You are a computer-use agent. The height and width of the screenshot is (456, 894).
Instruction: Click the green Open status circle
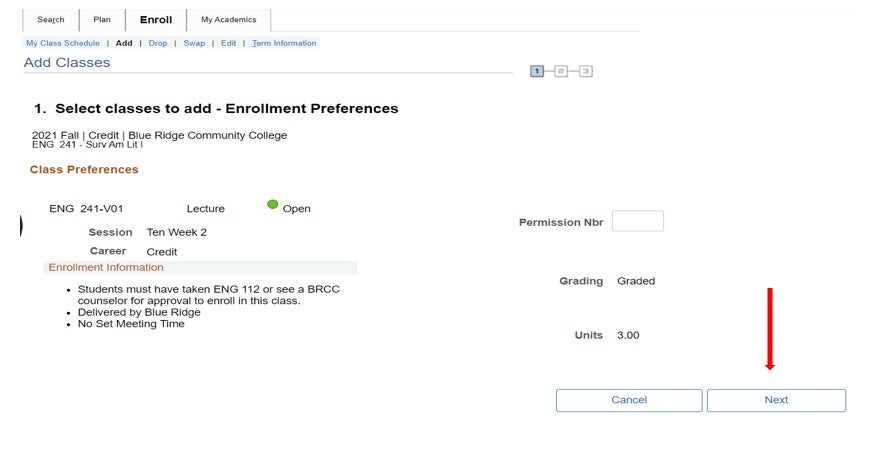[x=273, y=205]
